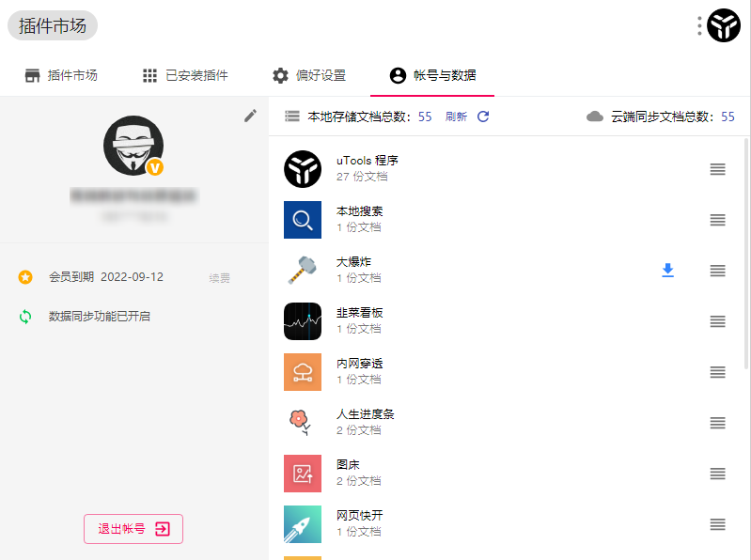Click the text 会员到期 2022-09-12
The image size is (751, 560).
click(x=106, y=276)
